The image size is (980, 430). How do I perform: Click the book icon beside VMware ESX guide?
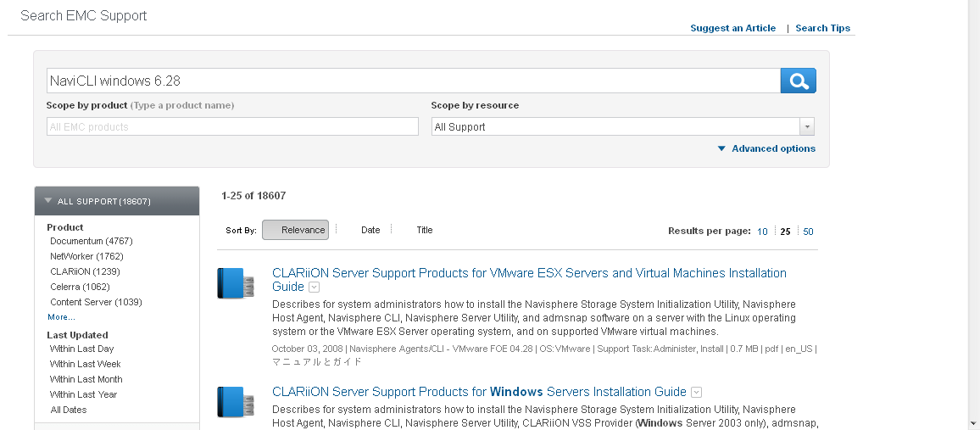coord(236,283)
